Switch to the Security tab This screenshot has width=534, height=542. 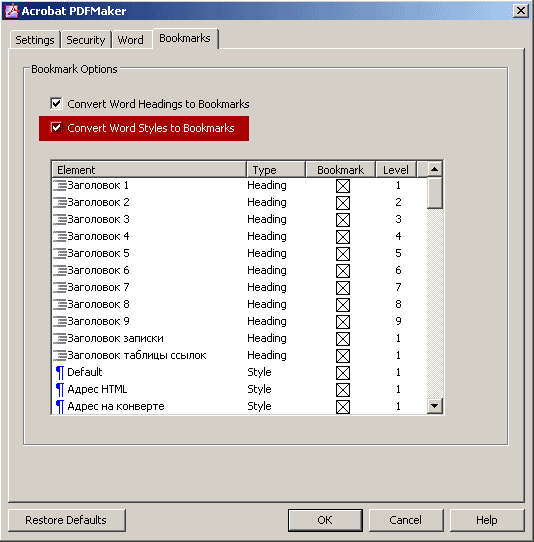[x=86, y=40]
